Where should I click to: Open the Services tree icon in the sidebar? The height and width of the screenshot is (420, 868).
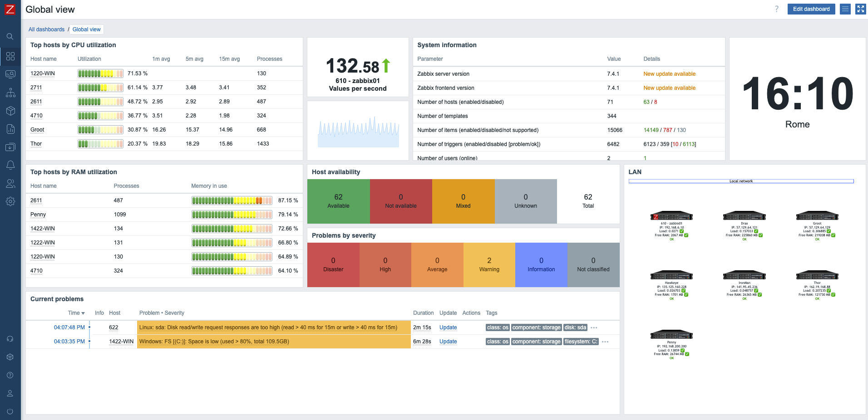[10, 93]
